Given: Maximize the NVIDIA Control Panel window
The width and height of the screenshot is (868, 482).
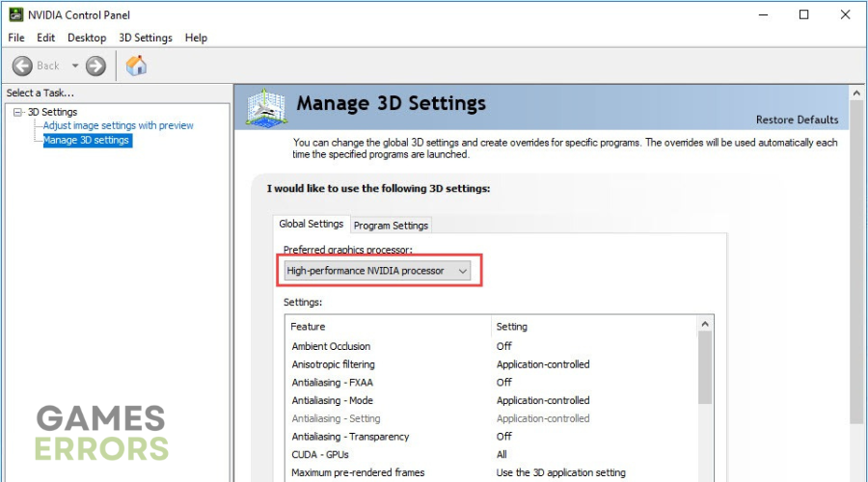Looking at the screenshot, I should pyautogui.click(x=803, y=14).
